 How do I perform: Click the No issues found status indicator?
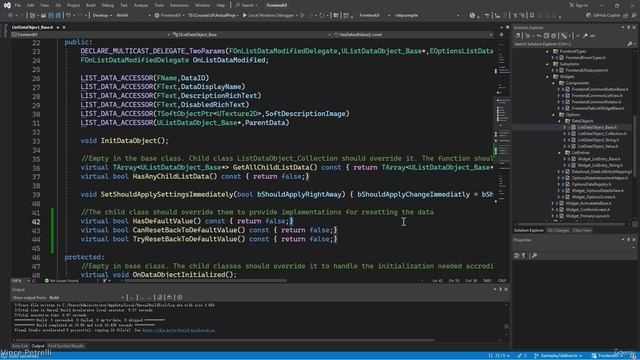tap(62, 281)
